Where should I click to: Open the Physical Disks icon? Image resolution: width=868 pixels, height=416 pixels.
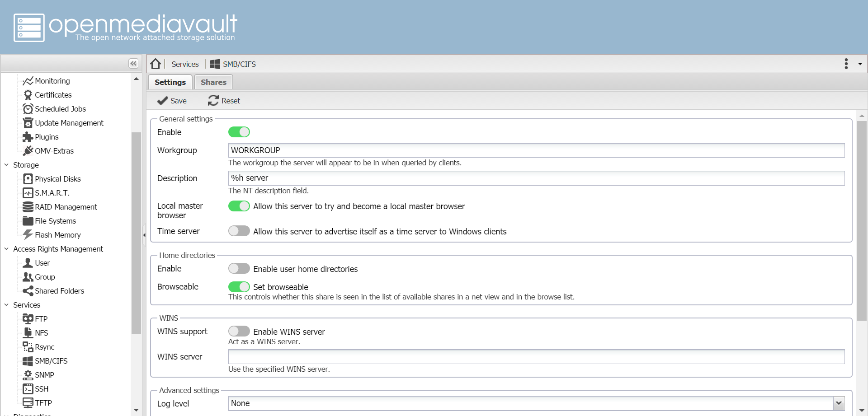pyautogui.click(x=28, y=179)
